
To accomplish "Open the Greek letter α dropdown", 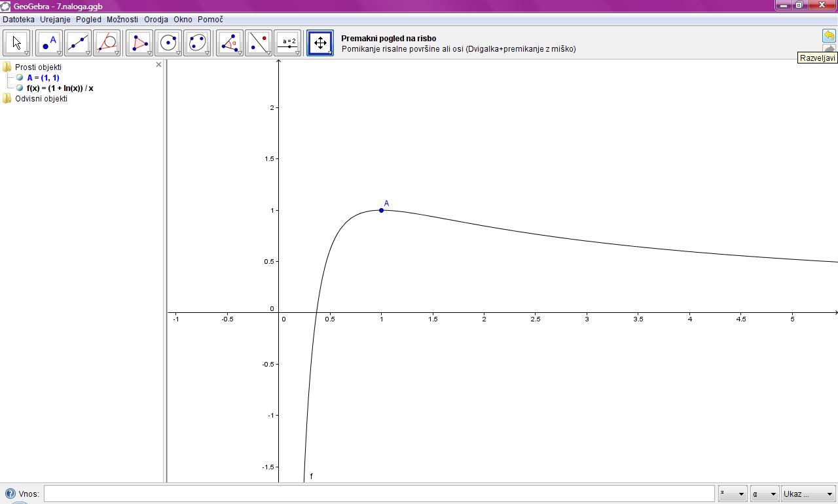I will click(x=764, y=494).
